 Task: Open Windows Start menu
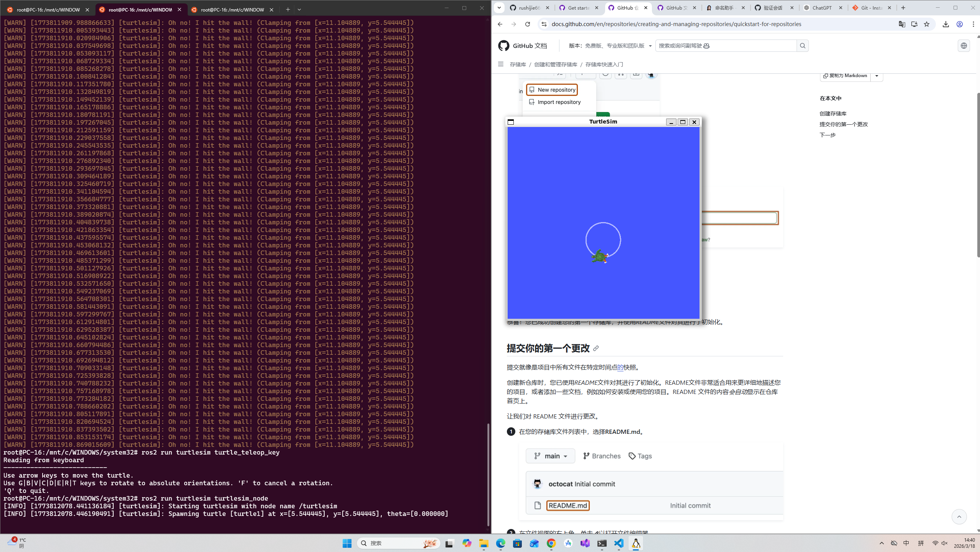347,543
